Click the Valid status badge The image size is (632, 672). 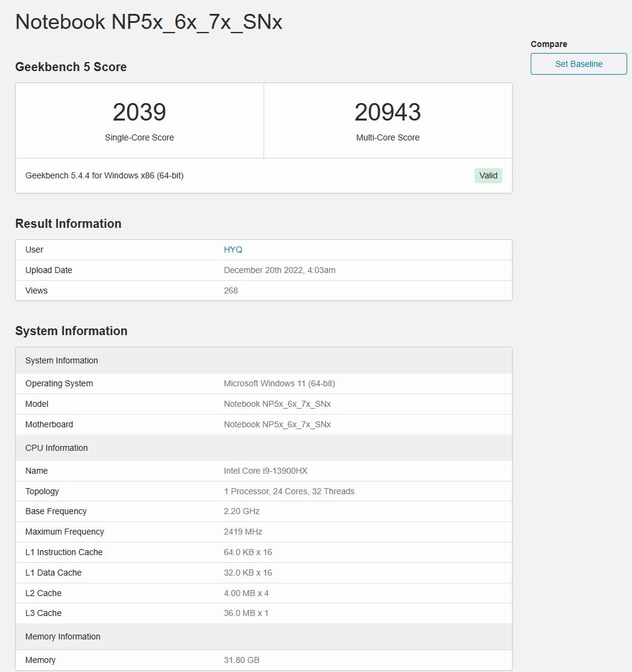[x=488, y=175]
